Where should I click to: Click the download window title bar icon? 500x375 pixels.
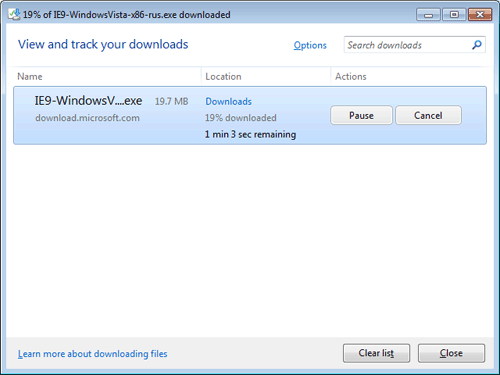coord(14,14)
